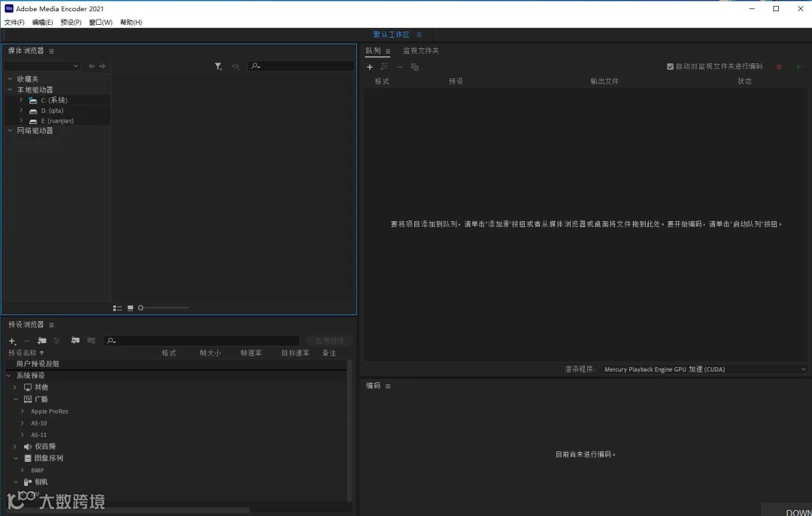Viewport: 812px width, 516px height.
Task: Expand the AS-10 preset chevron
Action: coord(23,423)
